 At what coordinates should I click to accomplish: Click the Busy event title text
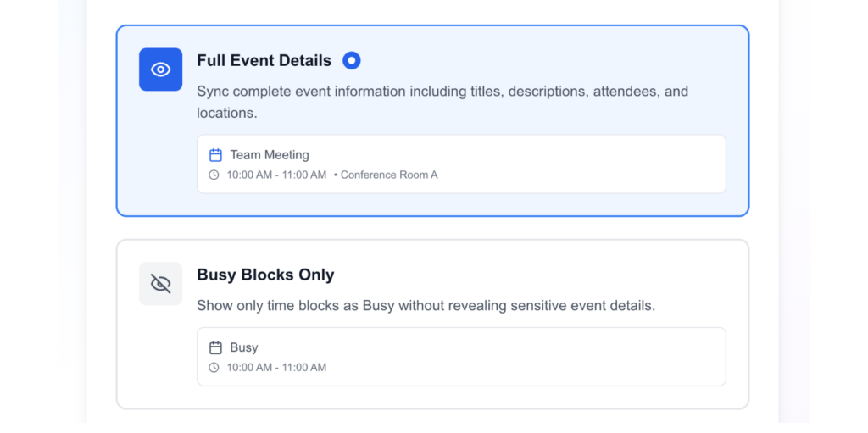(x=244, y=347)
